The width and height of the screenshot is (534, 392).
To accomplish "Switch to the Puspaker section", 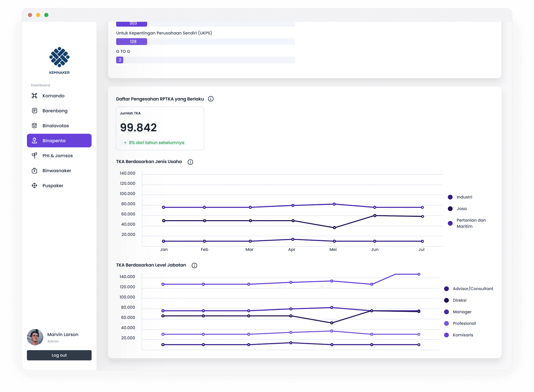I will click(59, 186).
